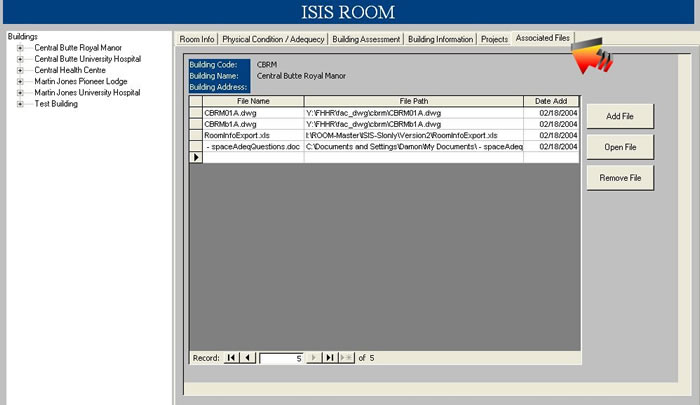Expand Central Butte University Hospital tree node
This screenshot has height=405, width=700.
(x=20, y=59)
